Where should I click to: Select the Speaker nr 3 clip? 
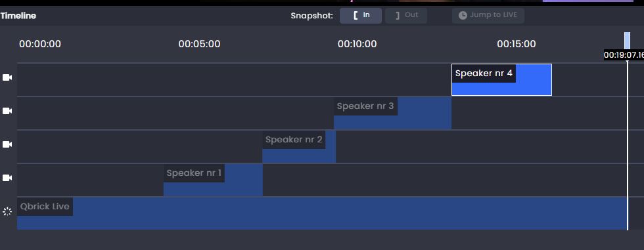[392, 113]
